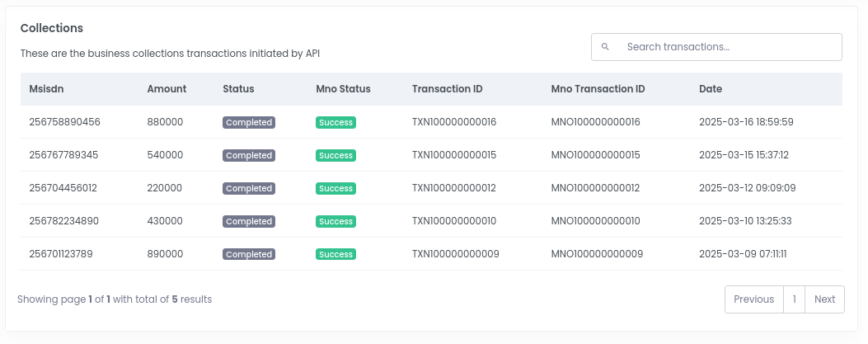The height and width of the screenshot is (344, 868).
Task: Click the Date column header
Action: point(711,88)
